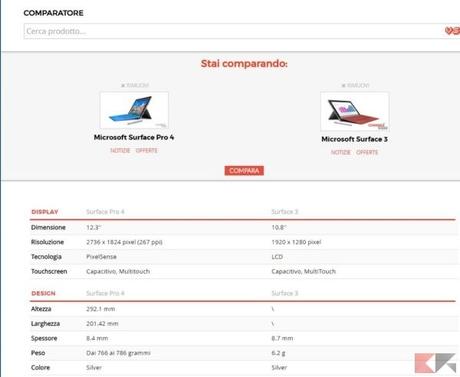The width and height of the screenshot is (460, 377).
Task: Select the 'Risoluzione' row label
Action: 47,242
